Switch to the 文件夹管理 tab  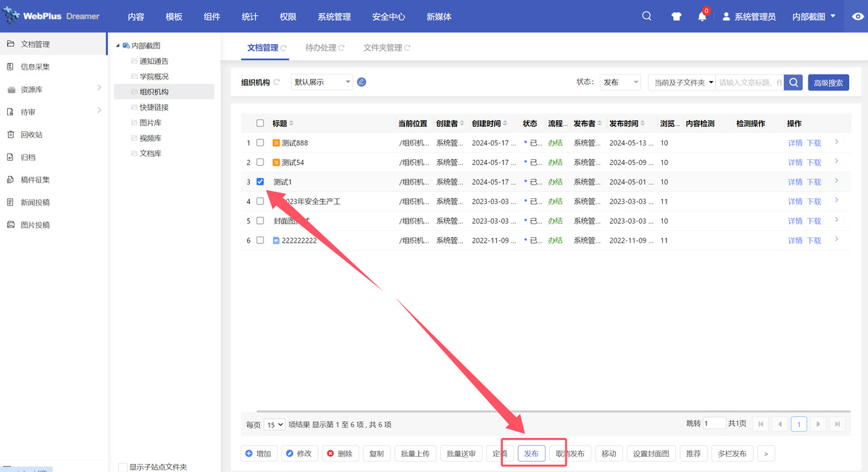(383, 48)
